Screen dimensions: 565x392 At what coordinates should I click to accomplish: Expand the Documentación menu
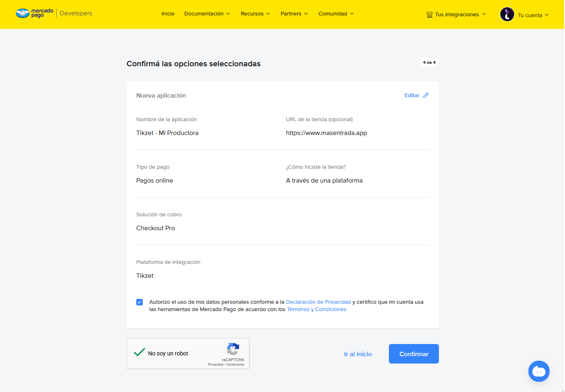(207, 13)
